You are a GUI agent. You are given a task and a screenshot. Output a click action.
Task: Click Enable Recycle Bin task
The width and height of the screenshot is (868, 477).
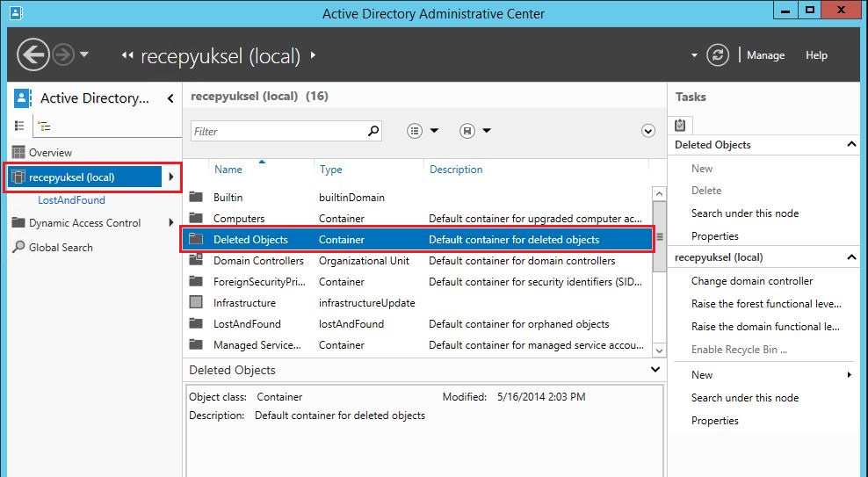coord(739,349)
